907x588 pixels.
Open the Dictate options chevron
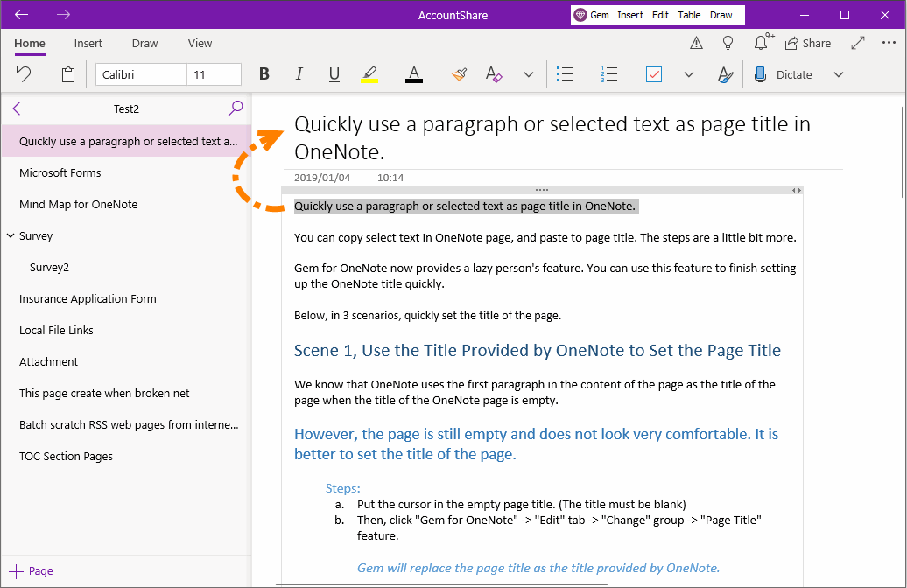838,74
